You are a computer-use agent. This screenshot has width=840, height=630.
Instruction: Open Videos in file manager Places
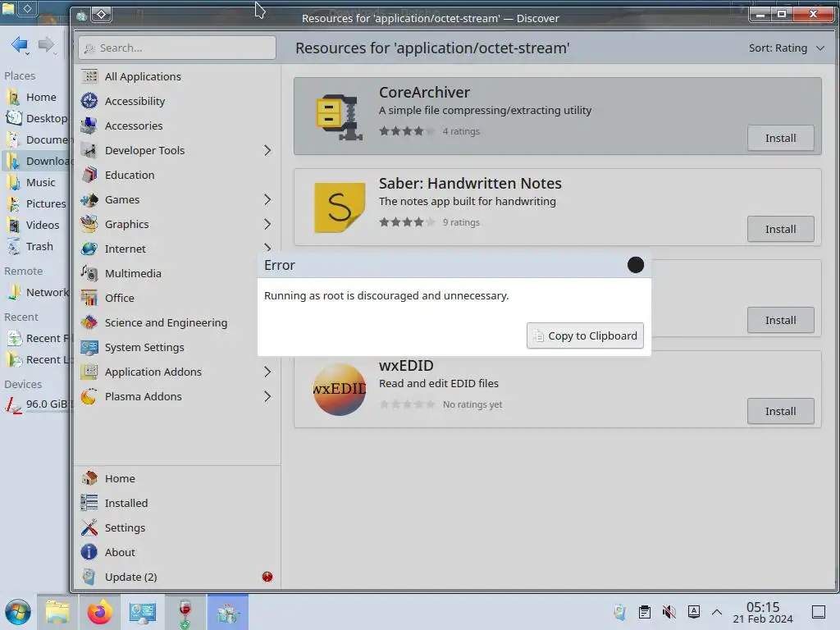click(34, 226)
